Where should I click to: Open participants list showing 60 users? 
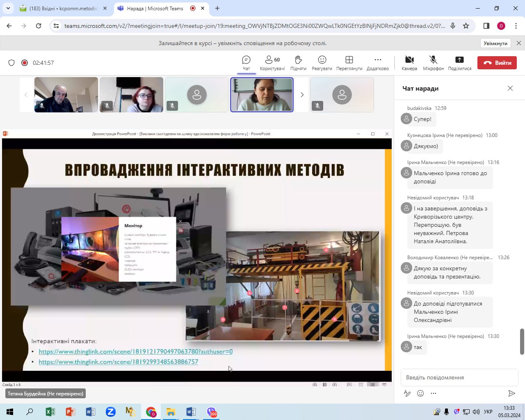click(272, 63)
